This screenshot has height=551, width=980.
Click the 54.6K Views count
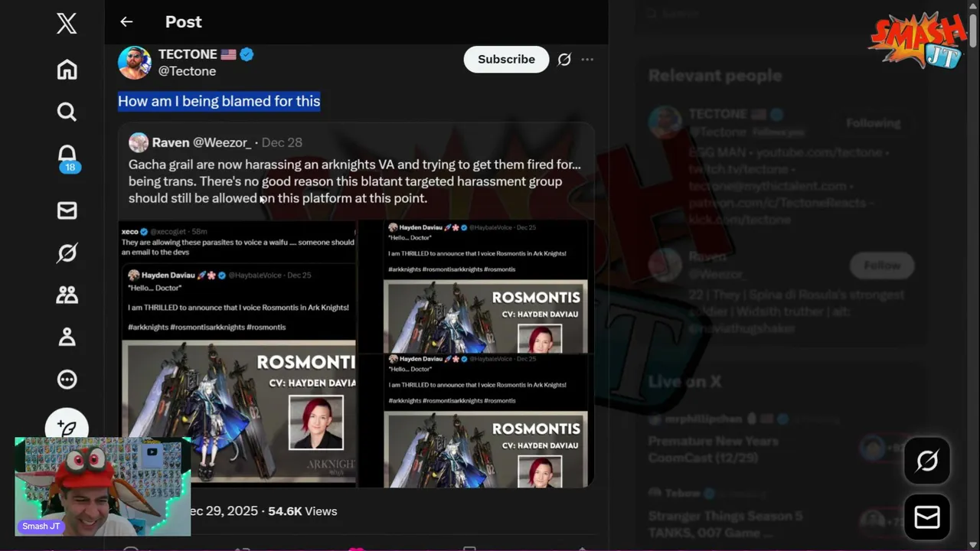tap(302, 511)
